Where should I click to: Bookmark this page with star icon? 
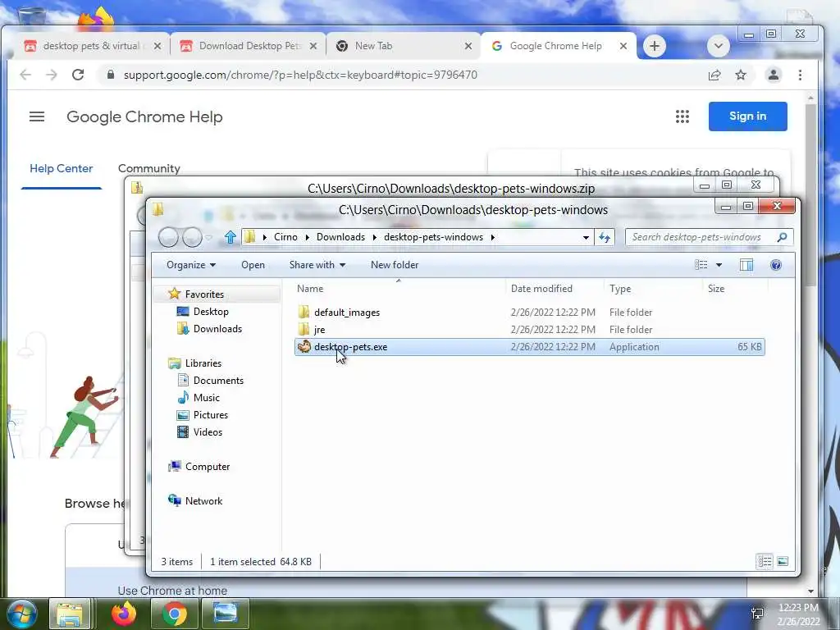[741, 75]
